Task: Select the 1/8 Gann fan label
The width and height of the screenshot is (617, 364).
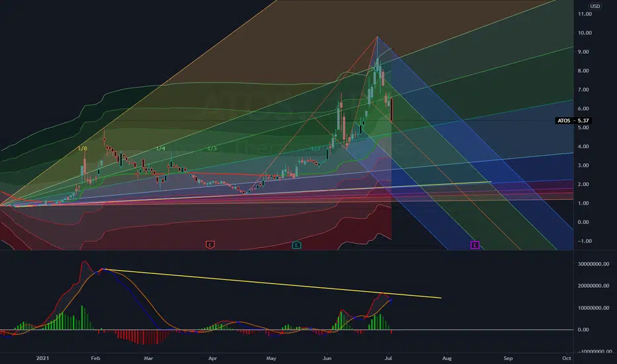Action: point(82,148)
